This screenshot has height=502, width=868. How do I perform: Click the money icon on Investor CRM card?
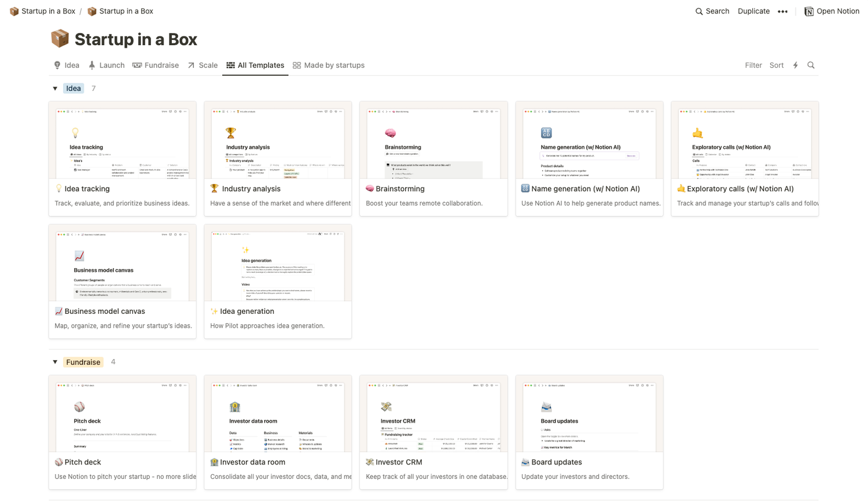click(370, 462)
